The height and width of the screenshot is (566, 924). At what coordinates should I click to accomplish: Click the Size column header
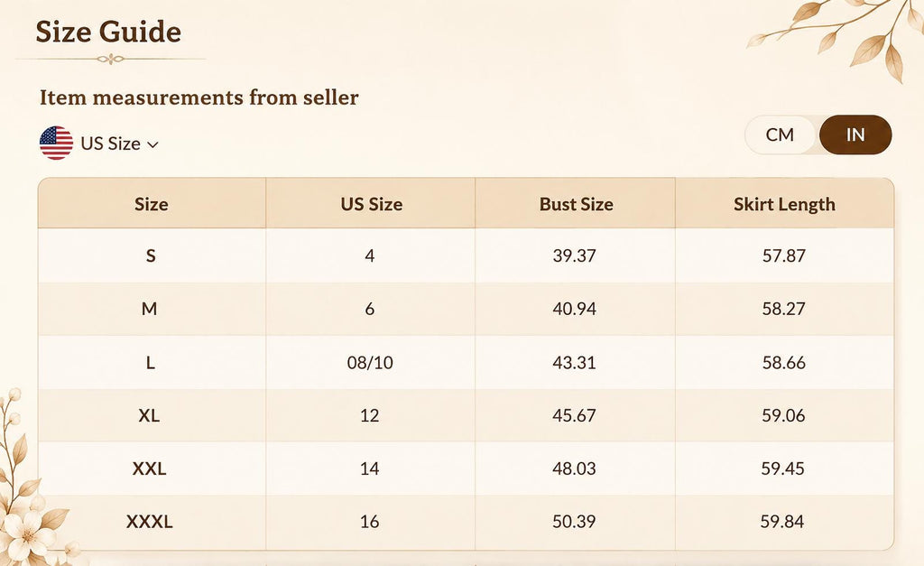152,204
